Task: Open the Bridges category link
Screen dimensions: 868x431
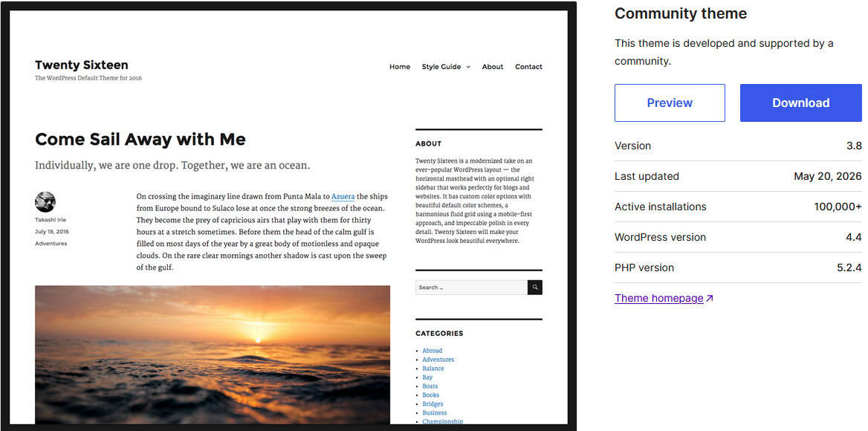Action: tap(433, 404)
